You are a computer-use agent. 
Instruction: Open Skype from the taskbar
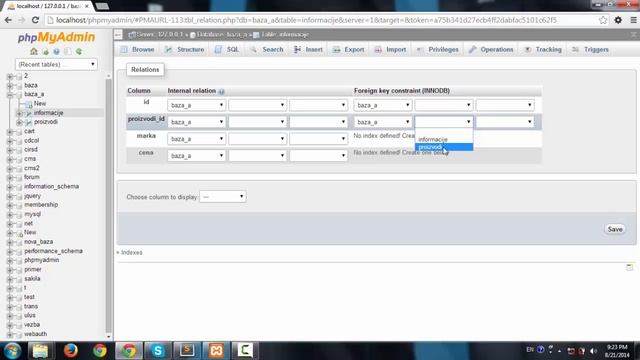(x=158, y=351)
